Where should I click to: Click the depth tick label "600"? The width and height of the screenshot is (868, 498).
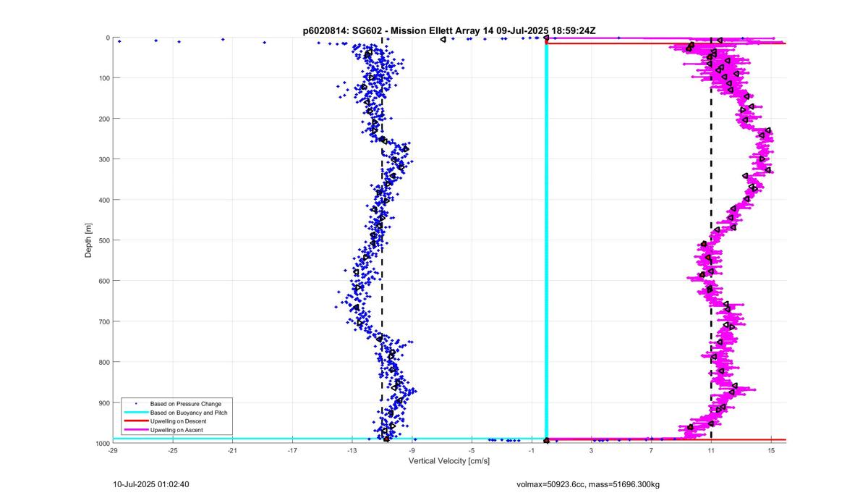click(104, 281)
